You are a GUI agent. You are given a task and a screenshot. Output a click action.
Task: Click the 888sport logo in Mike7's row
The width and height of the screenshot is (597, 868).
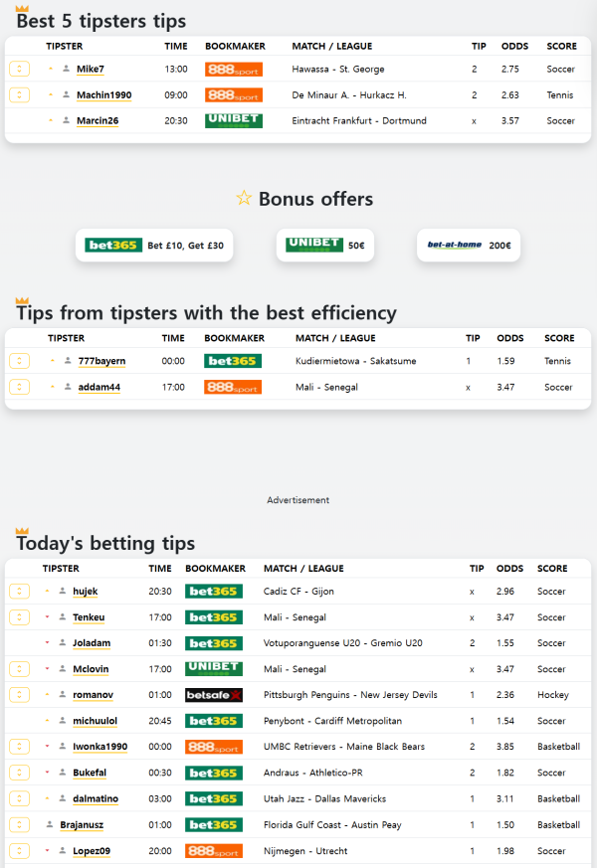[234, 70]
